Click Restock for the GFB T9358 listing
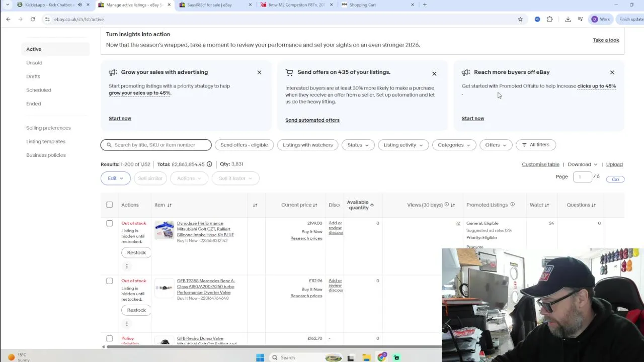The height and width of the screenshot is (362, 644). pyautogui.click(x=136, y=310)
